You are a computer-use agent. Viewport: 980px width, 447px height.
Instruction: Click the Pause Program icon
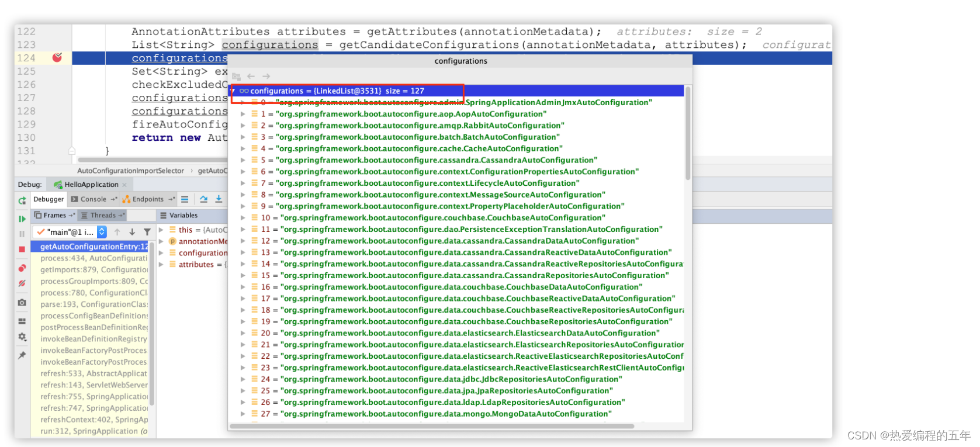(22, 234)
